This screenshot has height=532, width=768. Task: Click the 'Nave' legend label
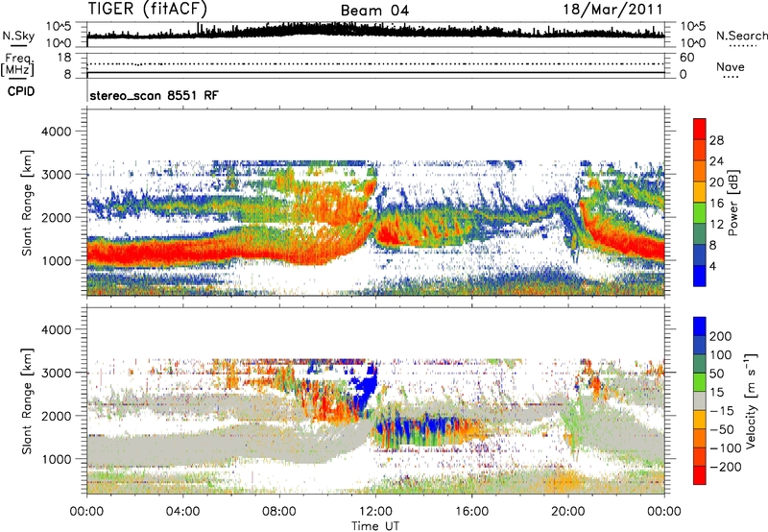click(731, 66)
